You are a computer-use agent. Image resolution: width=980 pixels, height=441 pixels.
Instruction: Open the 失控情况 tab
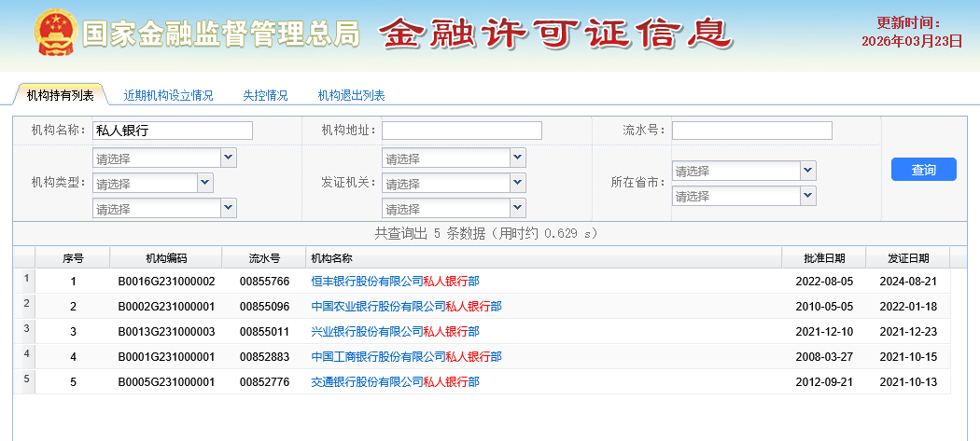(x=265, y=95)
